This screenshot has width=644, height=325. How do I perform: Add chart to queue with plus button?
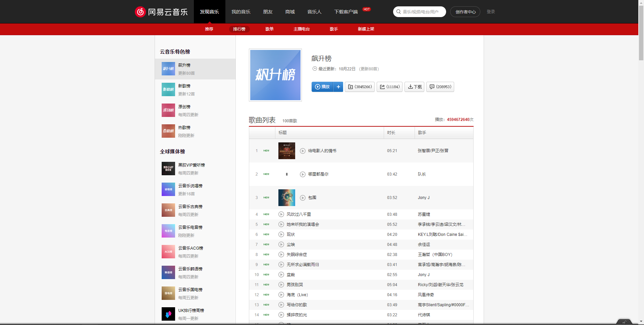coord(338,87)
